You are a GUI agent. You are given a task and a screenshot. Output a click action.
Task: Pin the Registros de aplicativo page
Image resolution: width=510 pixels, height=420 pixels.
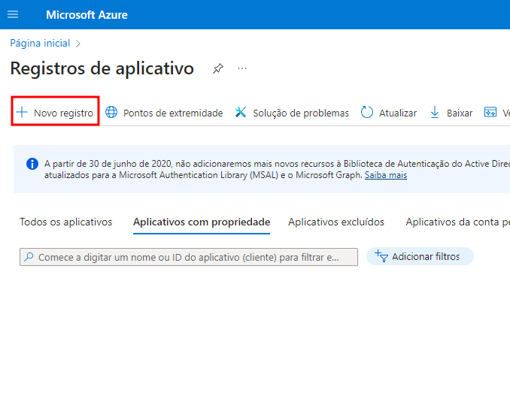pos(218,68)
